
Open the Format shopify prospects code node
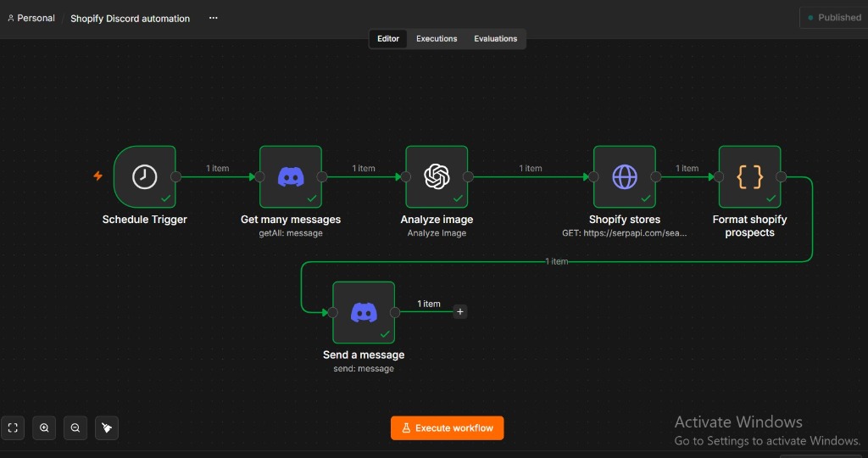click(749, 176)
